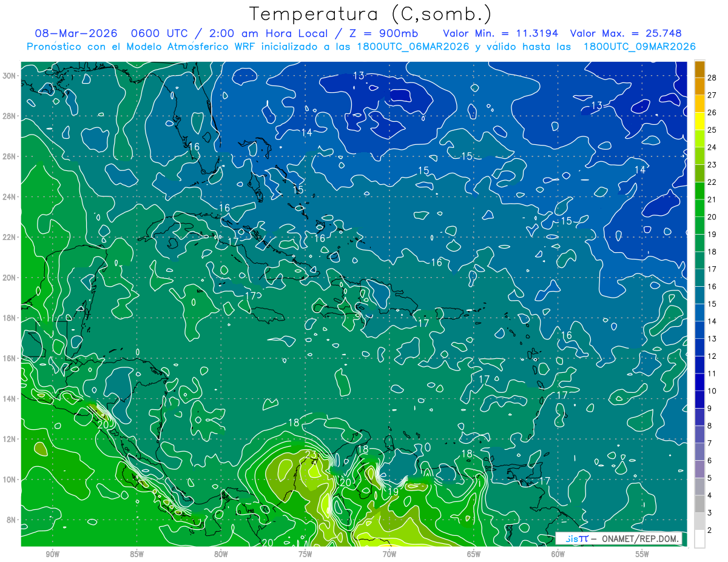This screenshot has height=562, width=728.
Task: Click the colorbar scale value "28"
Action: [x=712, y=77]
